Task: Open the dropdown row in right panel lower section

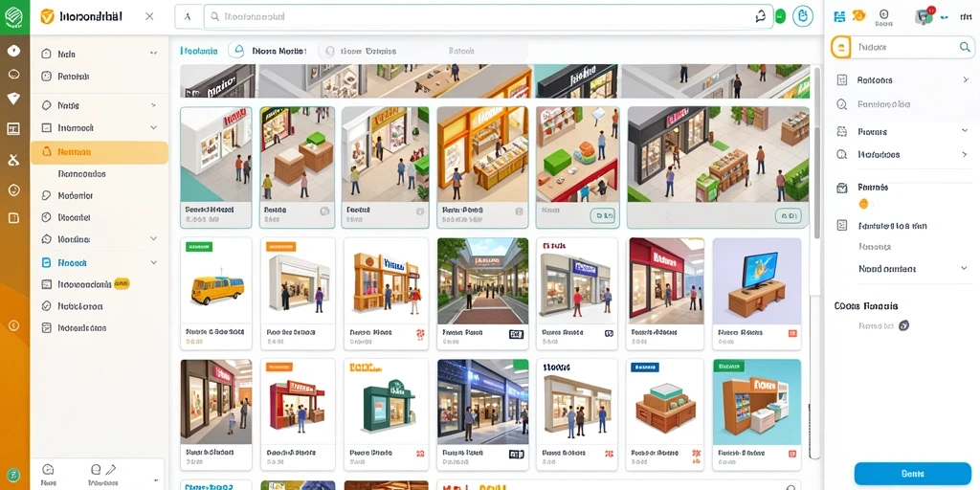Action: click(x=913, y=269)
